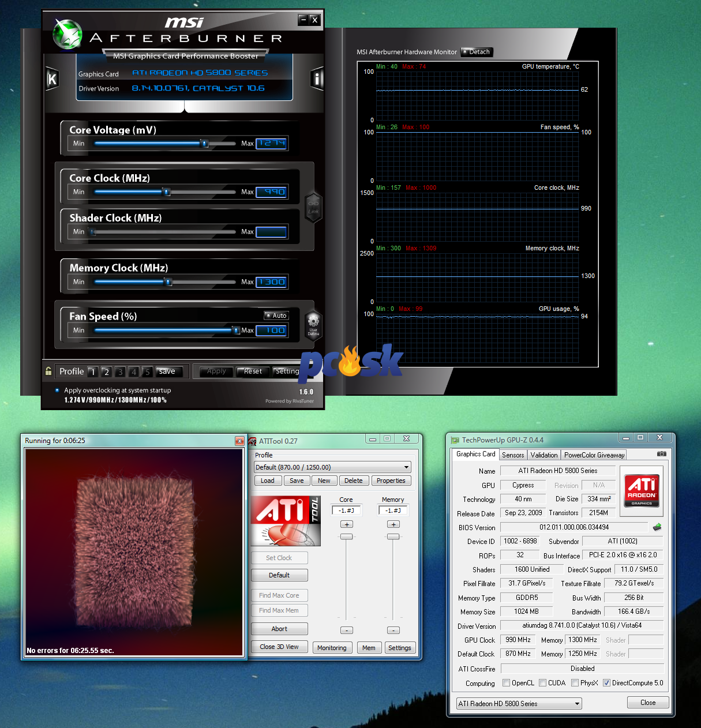The image size is (701, 728).
Task: Toggle Auto fan speed control
Action: click(x=276, y=316)
